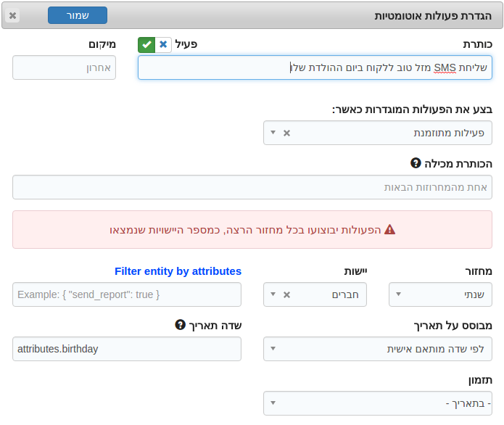The height and width of the screenshot is (425, 504).
Task: Click the מיקום position input field
Action: pos(64,67)
